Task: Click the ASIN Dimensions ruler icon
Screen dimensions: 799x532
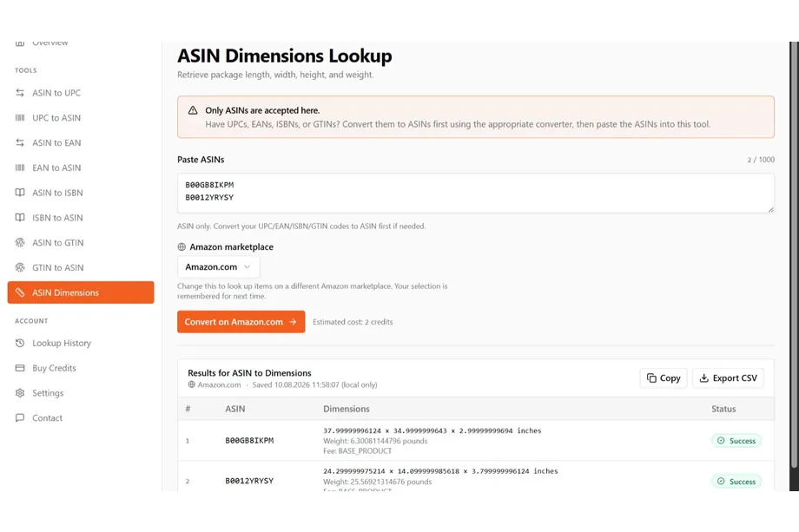Action: (20, 292)
